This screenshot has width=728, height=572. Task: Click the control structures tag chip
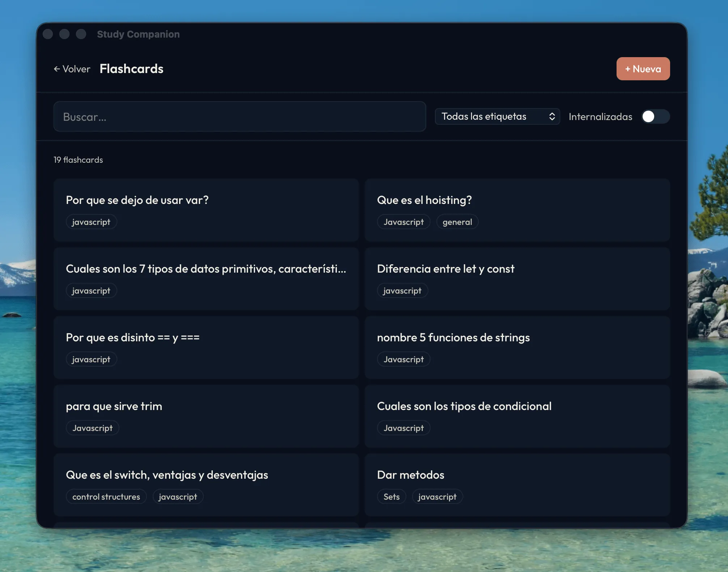(106, 497)
